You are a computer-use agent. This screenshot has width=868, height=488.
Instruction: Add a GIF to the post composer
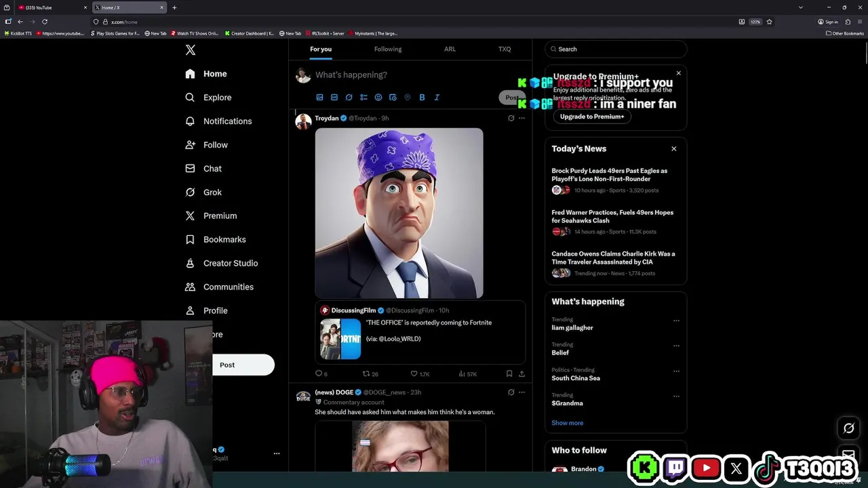tap(334, 98)
